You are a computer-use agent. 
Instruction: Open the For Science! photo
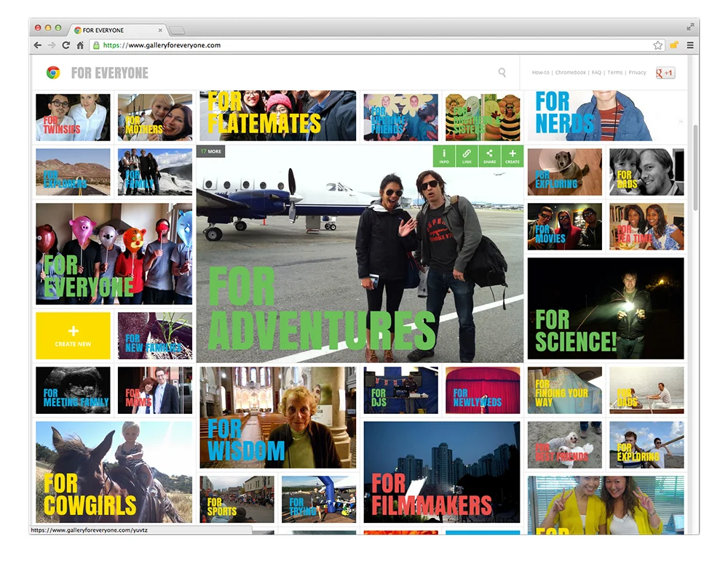tap(606, 308)
